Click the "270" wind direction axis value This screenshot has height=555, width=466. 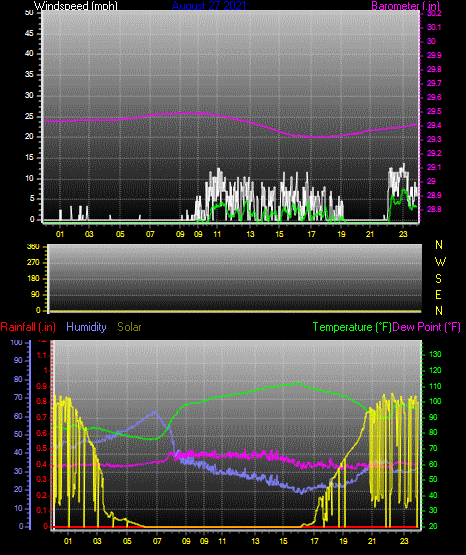(x=33, y=263)
